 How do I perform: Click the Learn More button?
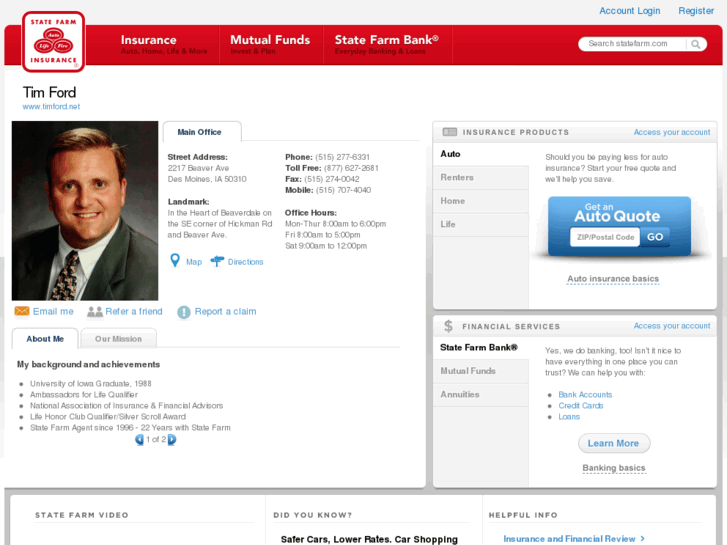point(614,443)
